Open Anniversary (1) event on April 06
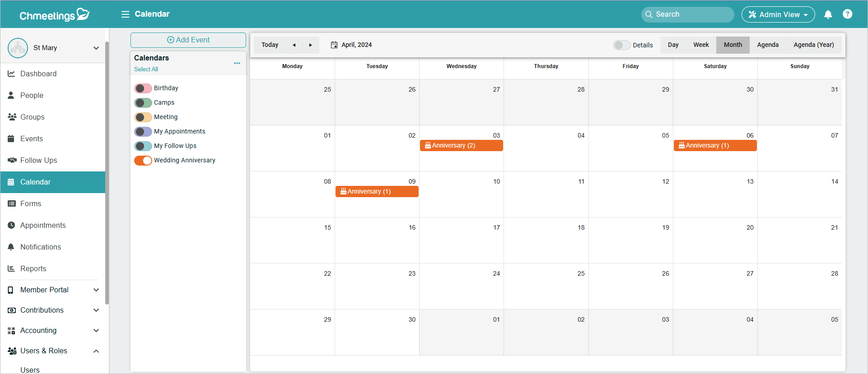 (x=715, y=145)
